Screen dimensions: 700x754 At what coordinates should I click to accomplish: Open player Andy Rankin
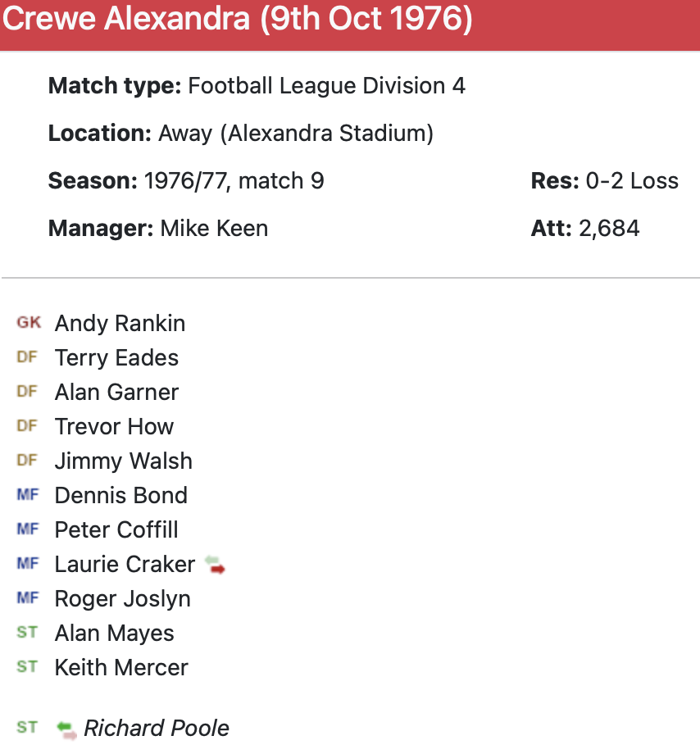click(120, 323)
